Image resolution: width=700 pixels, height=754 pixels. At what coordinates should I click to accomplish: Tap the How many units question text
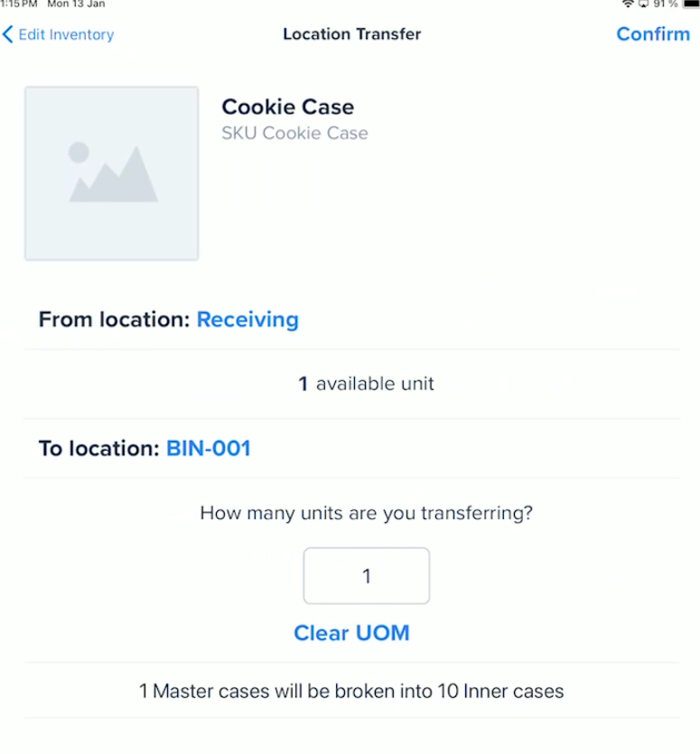pos(366,513)
